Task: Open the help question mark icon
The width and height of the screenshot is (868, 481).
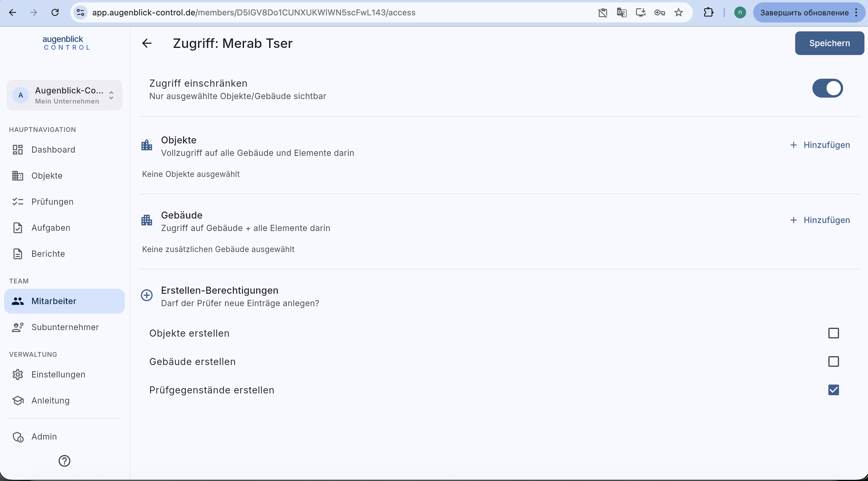Action: [x=64, y=461]
